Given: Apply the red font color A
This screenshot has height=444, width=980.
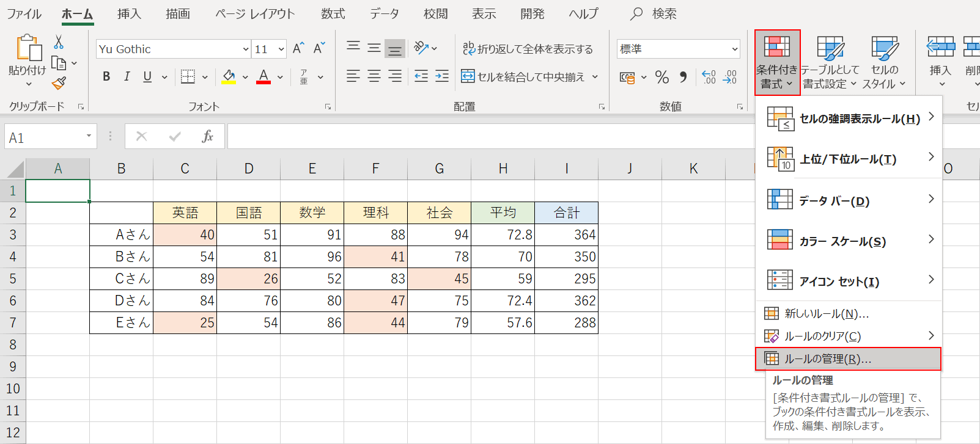Looking at the screenshot, I should (263, 76).
